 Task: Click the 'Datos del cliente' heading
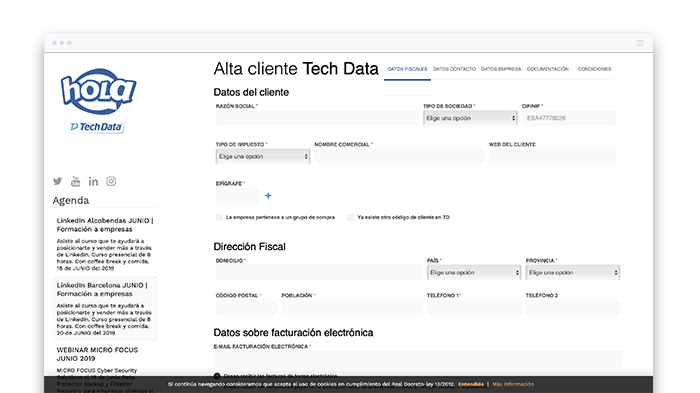(251, 92)
